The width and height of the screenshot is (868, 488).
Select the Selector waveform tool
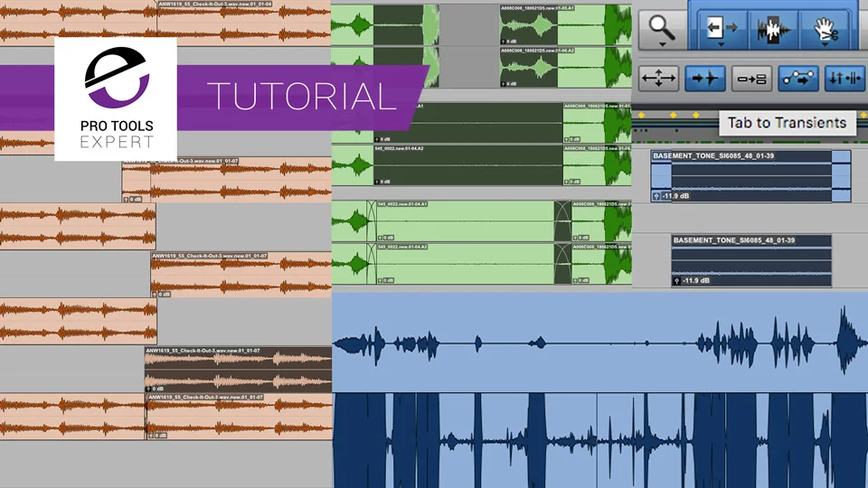point(771,30)
